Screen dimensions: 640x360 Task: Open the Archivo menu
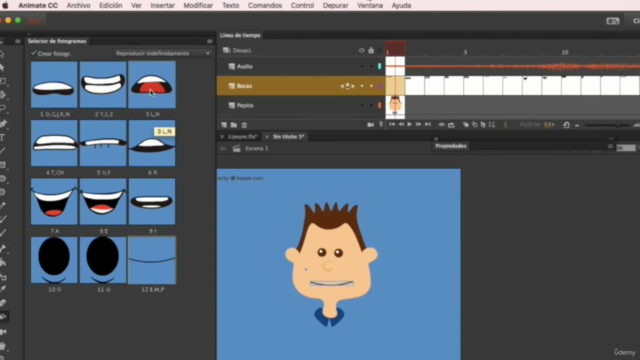78,5
